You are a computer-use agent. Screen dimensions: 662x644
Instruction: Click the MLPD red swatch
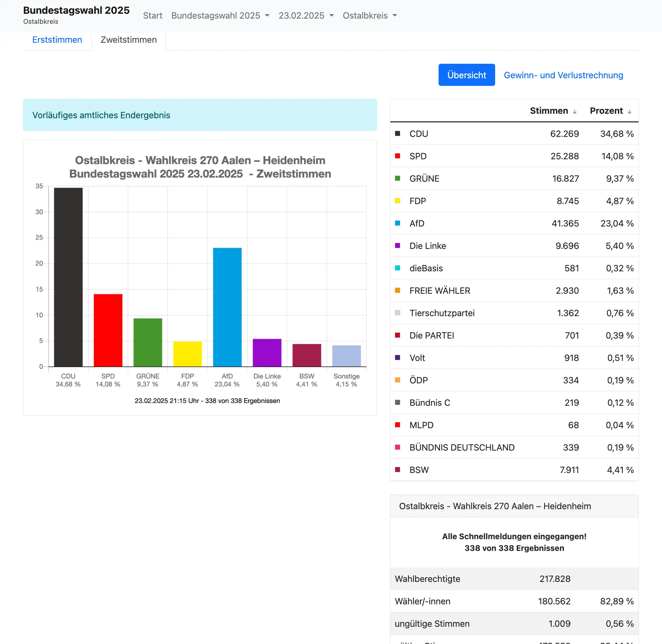click(x=398, y=425)
